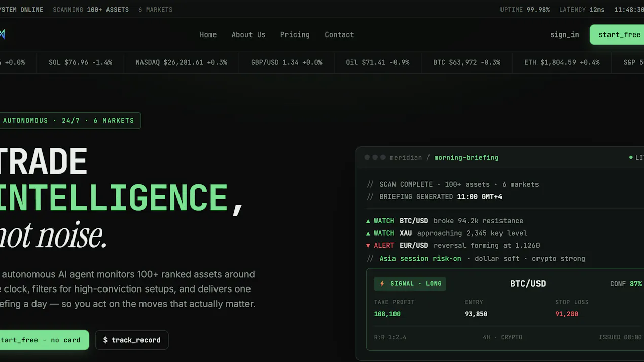644x362 pixels.
Task: Click the green start_free navbar button
Action: [617, 34]
